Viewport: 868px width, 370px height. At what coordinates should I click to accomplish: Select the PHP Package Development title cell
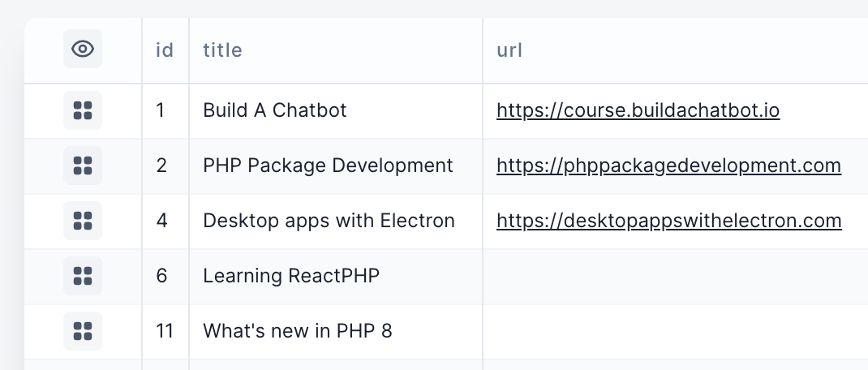click(328, 166)
